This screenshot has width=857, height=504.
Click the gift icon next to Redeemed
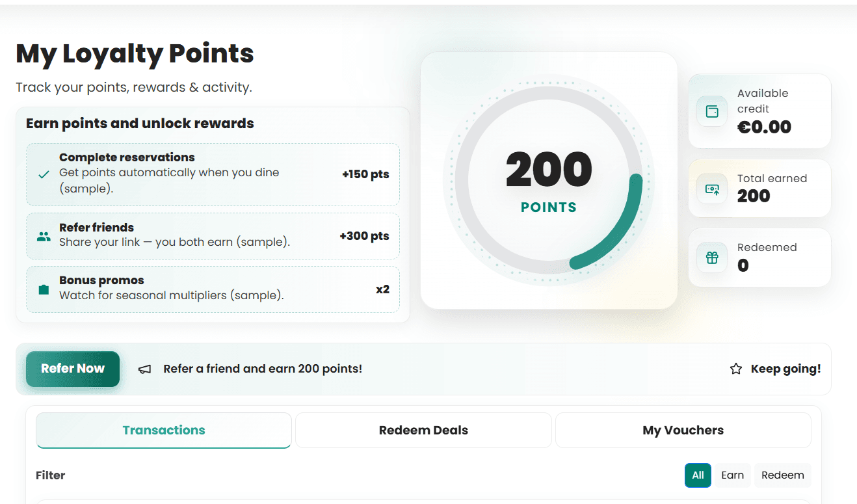712,258
